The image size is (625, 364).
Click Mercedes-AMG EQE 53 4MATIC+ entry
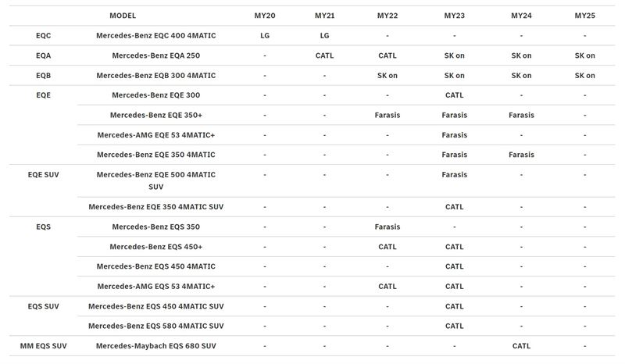[x=155, y=135]
